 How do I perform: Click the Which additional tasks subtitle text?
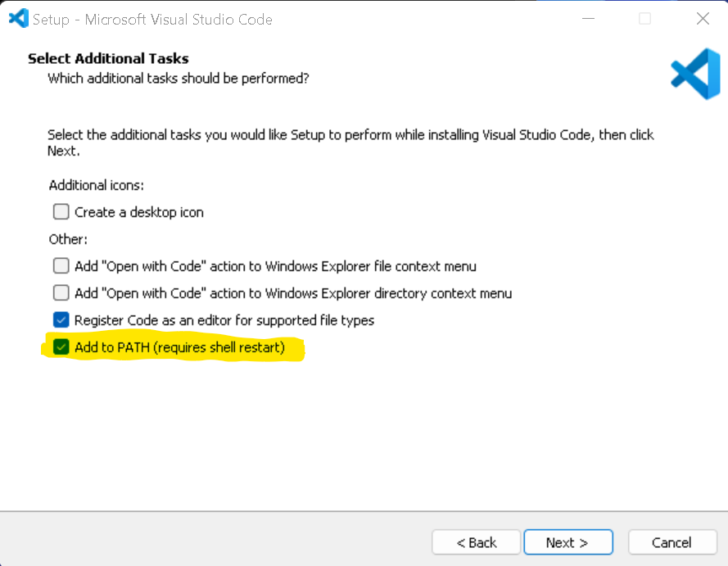tap(179, 78)
